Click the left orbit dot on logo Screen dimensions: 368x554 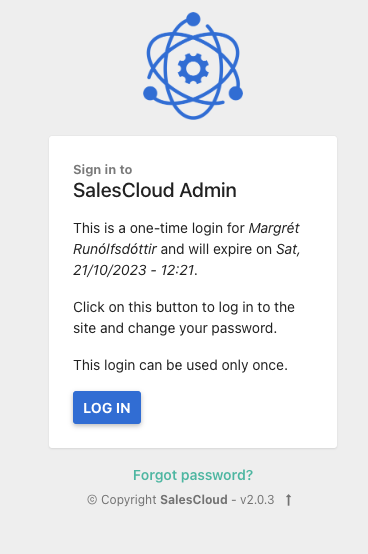click(150, 93)
